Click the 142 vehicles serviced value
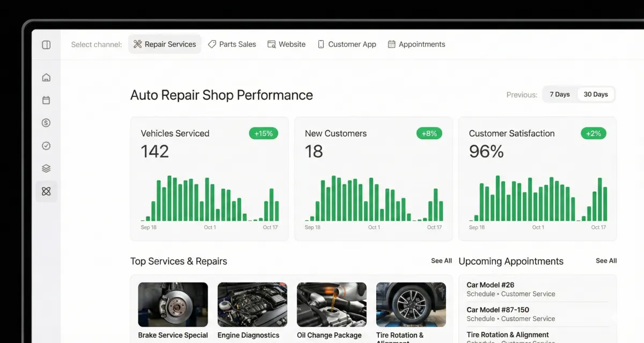 (x=155, y=152)
